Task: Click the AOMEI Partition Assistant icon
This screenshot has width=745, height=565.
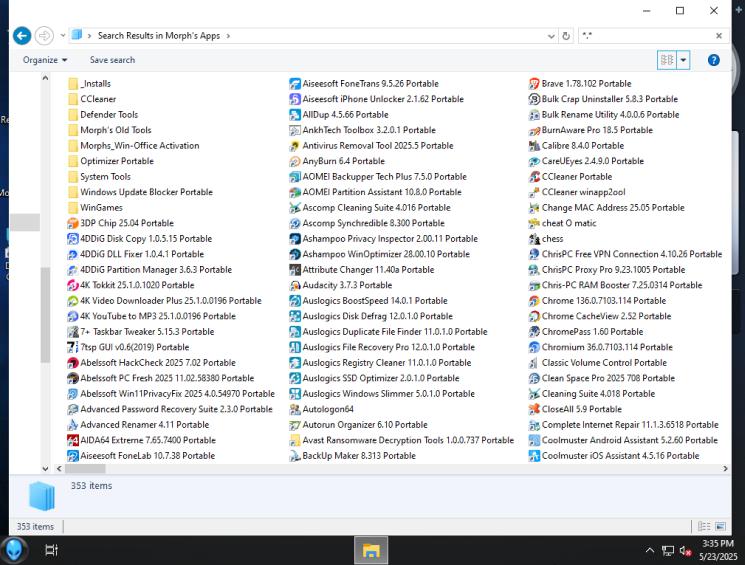Action: [x=295, y=192]
